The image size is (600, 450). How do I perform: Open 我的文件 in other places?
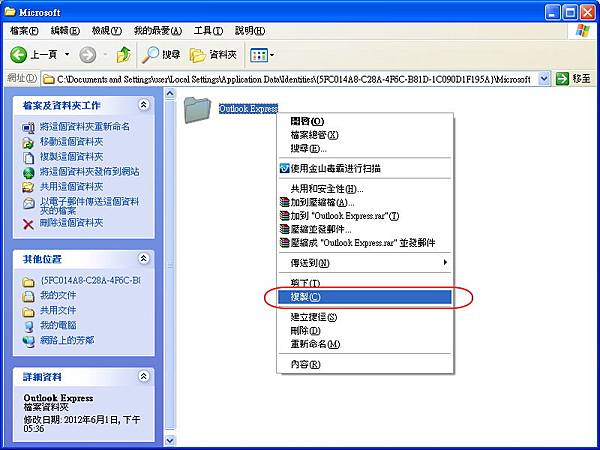click(x=58, y=295)
